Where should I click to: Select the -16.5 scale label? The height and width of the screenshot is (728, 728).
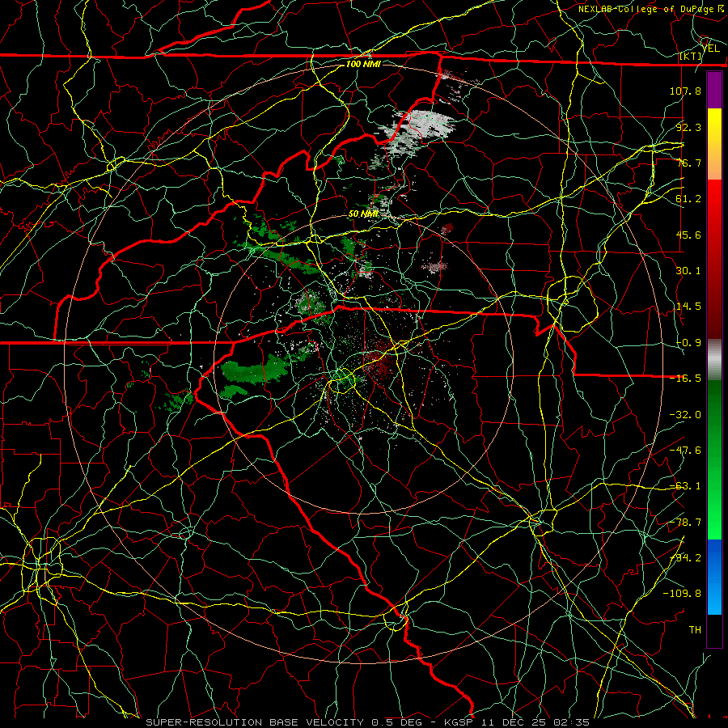click(685, 379)
